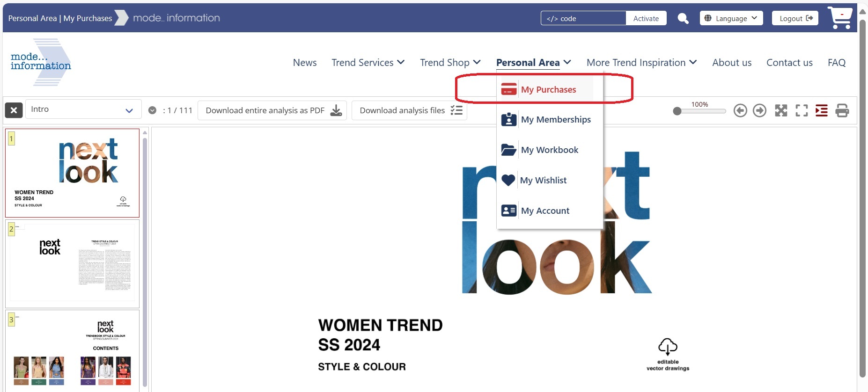Enter fullscreen view mode
Image resolution: width=868 pixels, height=392 pixels.
point(802,110)
